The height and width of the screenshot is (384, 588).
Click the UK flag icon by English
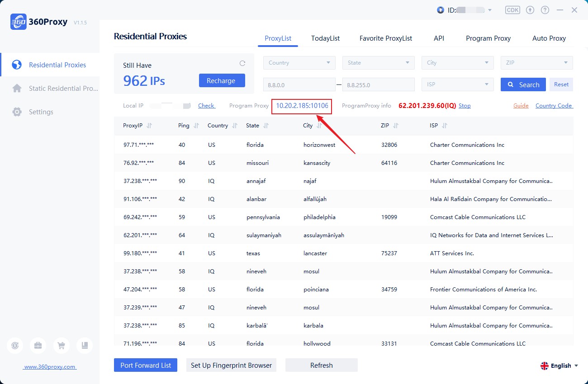tap(545, 365)
